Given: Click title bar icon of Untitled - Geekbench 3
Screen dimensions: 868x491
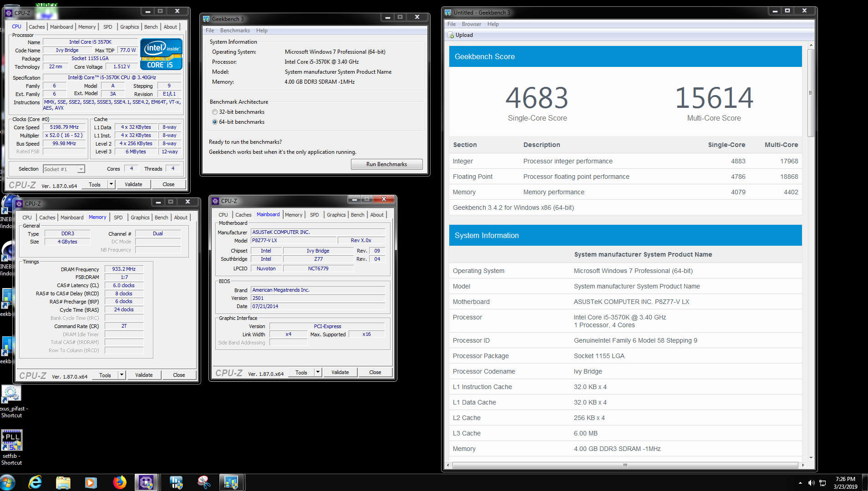Looking at the screenshot, I should tap(448, 12).
